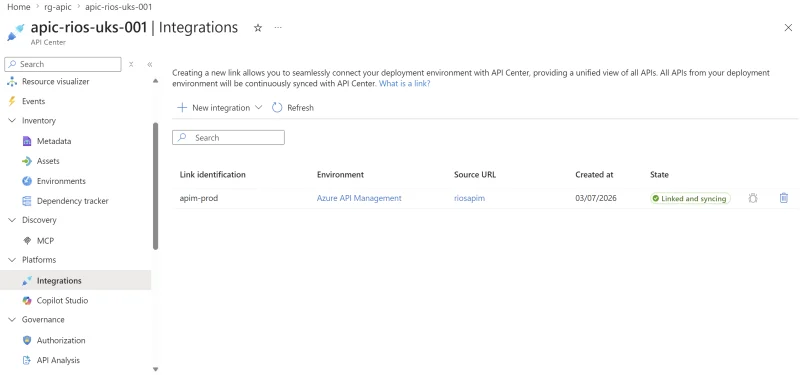This screenshot has width=800, height=375.
Task: Delete the apim-prod link with trash icon
Action: tap(784, 198)
